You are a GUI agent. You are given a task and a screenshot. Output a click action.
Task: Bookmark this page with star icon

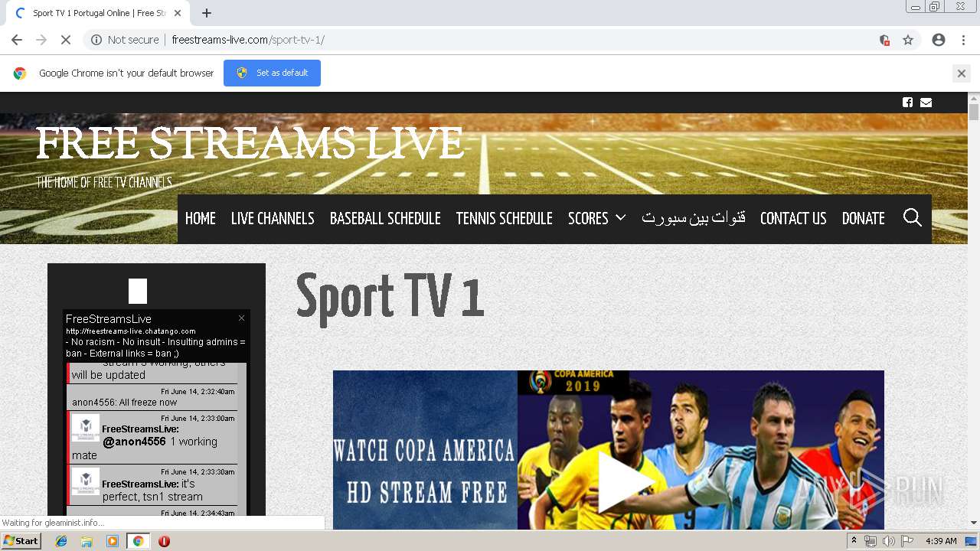click(908, 40)
